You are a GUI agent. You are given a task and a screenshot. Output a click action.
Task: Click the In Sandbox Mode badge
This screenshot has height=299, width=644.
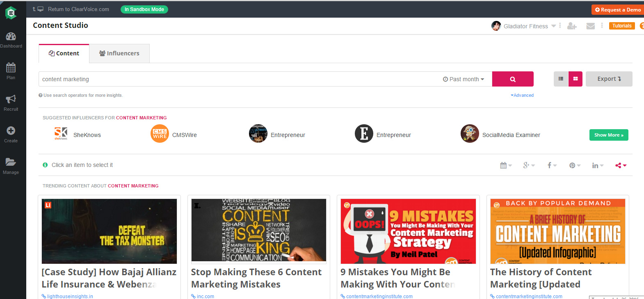pos(144,9)
